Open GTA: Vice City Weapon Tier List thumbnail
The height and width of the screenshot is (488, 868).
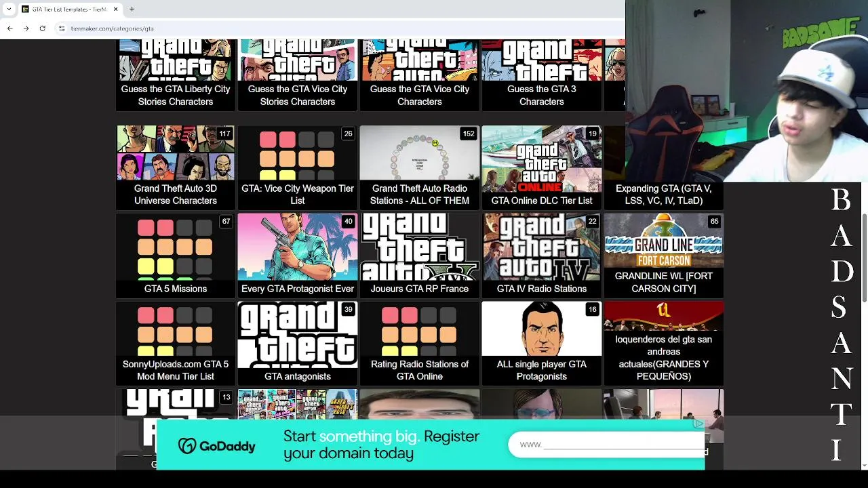tap(298, 153)
